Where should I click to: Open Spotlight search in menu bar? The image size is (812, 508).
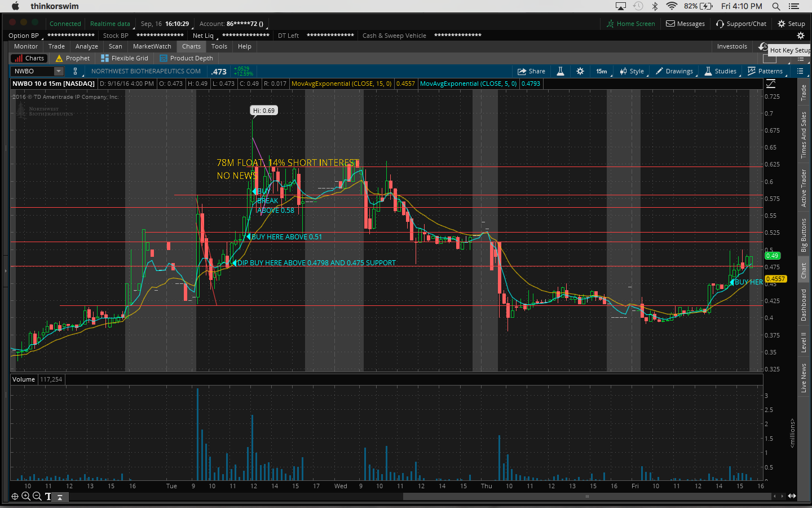point(776,6)
